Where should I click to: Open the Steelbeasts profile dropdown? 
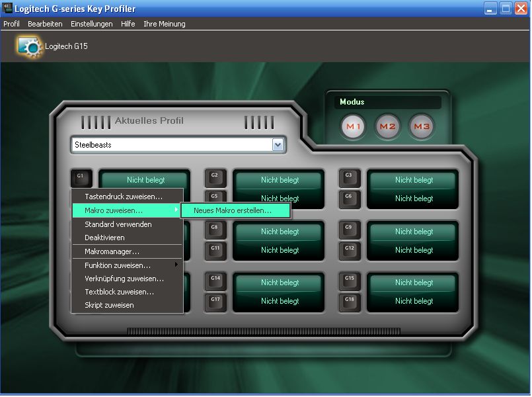coord(278,144)
